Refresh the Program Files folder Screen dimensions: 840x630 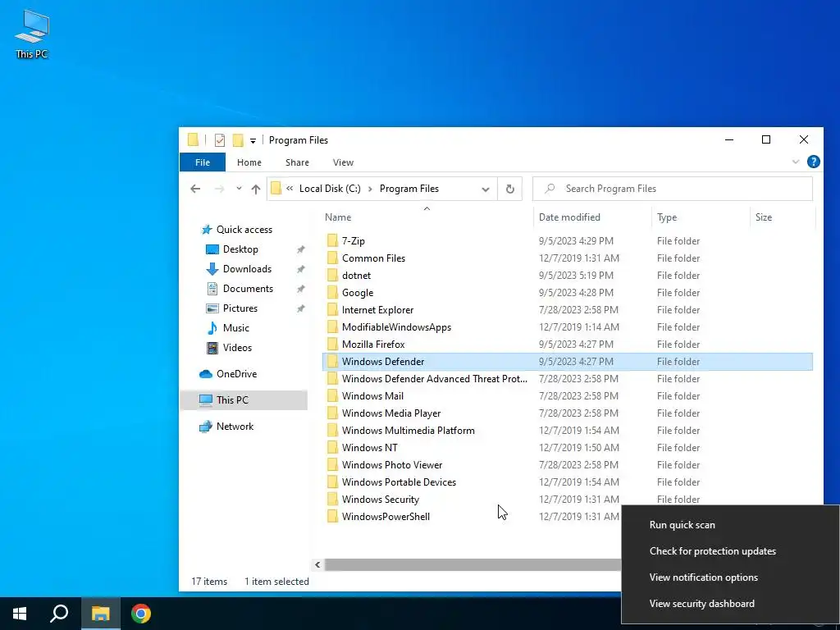tap(510, 189)
